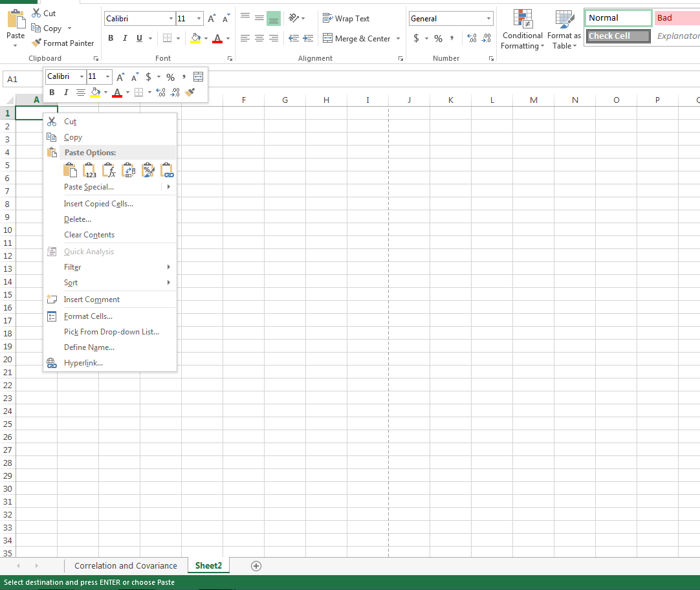The height and width of the screenshot is (590, 700).
Task: Click the large Paste clipboard icon
Action: pyautogui.click(x=16, y=19)
